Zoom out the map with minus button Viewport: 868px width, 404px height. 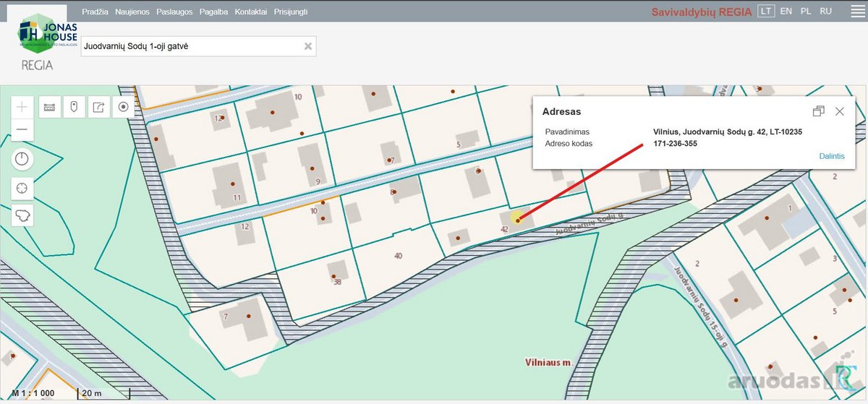click(22, 130)
